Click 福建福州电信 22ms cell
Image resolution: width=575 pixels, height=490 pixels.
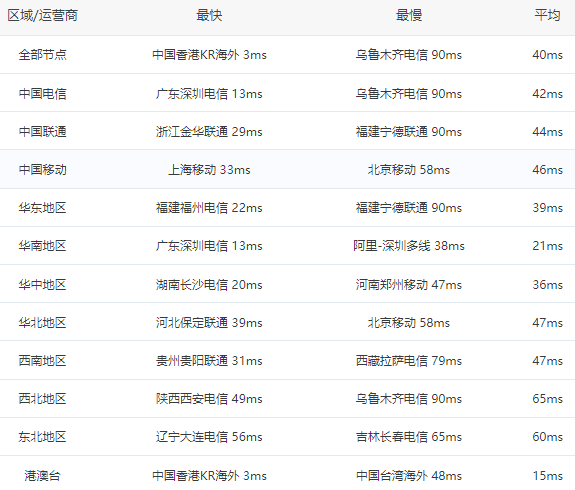pos(209,208)
